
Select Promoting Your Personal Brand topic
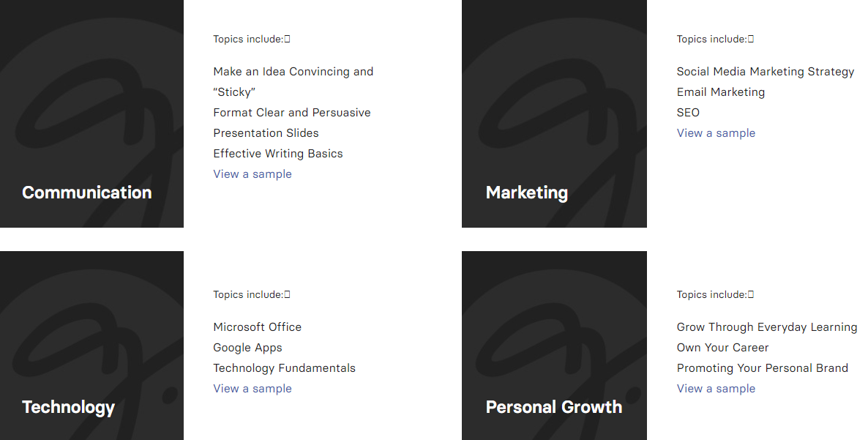click(x=763, y=368)
